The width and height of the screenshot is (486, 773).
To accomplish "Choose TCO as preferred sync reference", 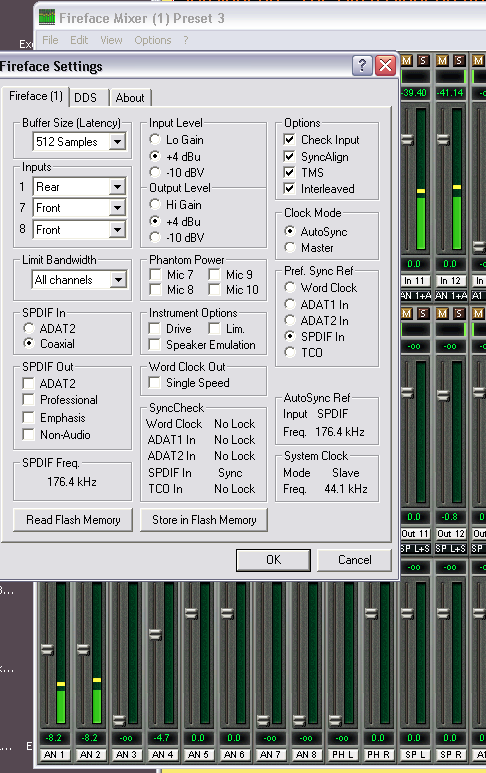I will point(290,352).
